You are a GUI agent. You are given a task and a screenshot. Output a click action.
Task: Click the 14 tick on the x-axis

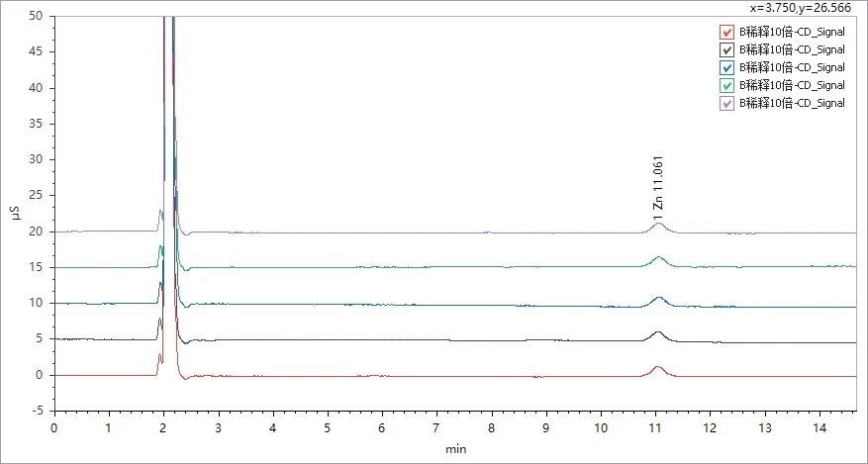(x=819, y=427)
